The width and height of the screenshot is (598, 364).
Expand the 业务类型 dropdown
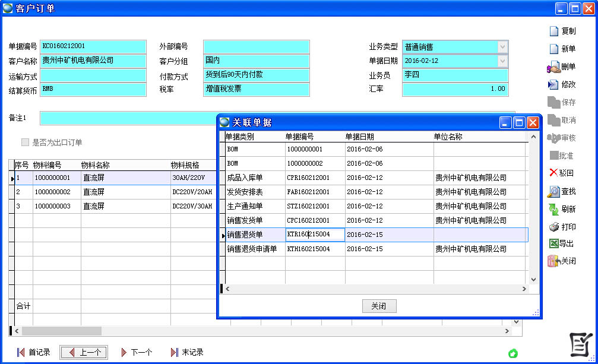[502, 47]
